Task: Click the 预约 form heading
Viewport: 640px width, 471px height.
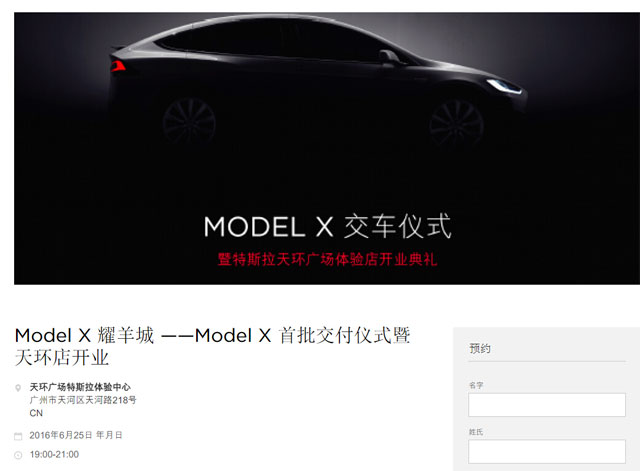Action: 480,349
